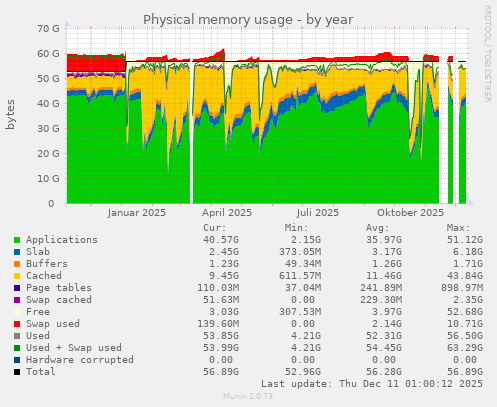Viewport: 497px width, 407px height.
Task: Click the red Swap used swatch
Action: 17,324
